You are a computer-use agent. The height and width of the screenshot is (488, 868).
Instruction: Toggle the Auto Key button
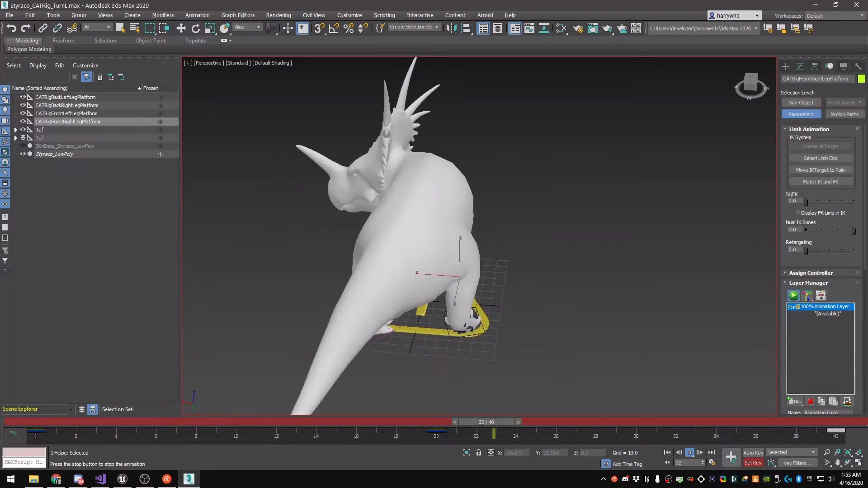pyautogui.click(x=753, y=453)
